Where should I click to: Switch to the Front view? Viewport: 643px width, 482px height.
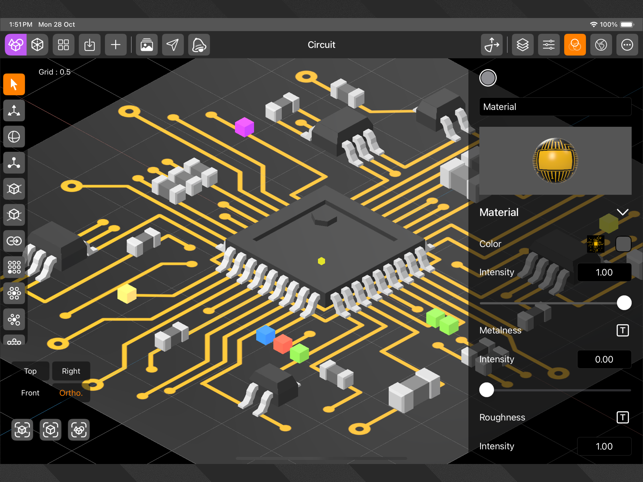click(x=30, y=393)
